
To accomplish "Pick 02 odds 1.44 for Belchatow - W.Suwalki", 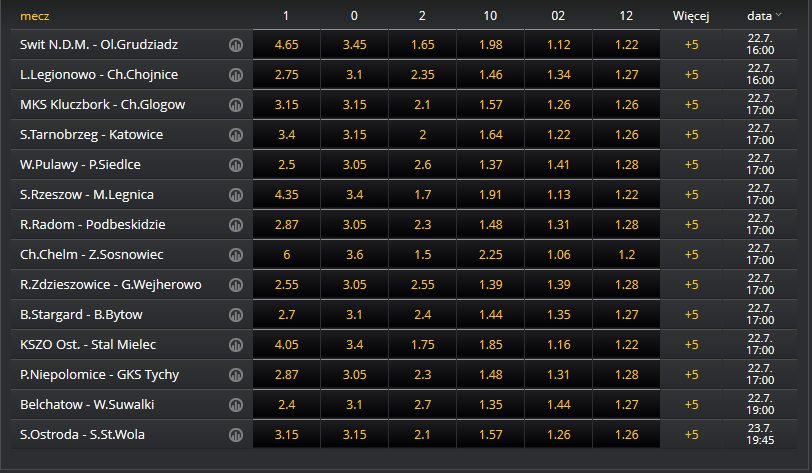I will [558, 405].
